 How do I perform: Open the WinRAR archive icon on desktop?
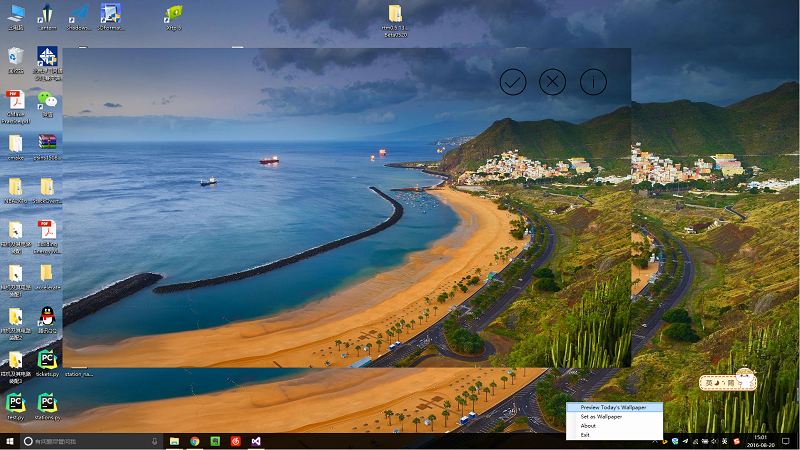coord(47,147)
